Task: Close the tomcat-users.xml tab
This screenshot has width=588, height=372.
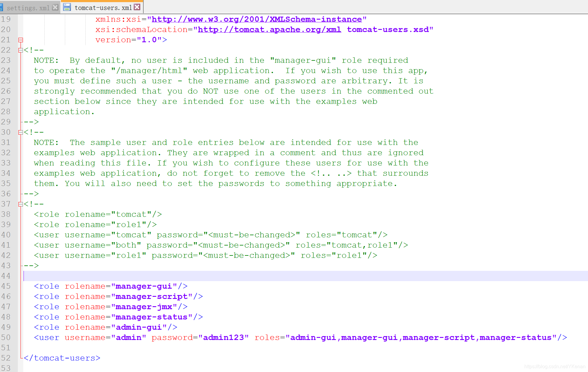Action: (x=137, y=7)
